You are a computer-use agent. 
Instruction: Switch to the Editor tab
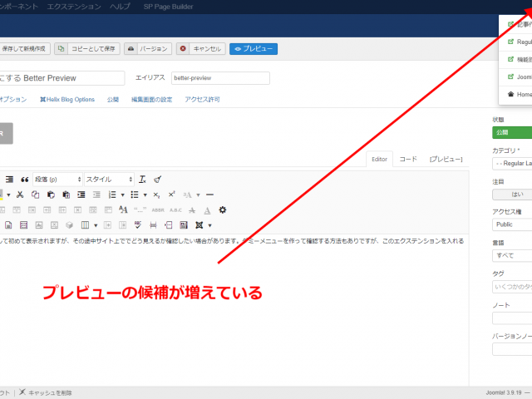(x=379, y=159)
